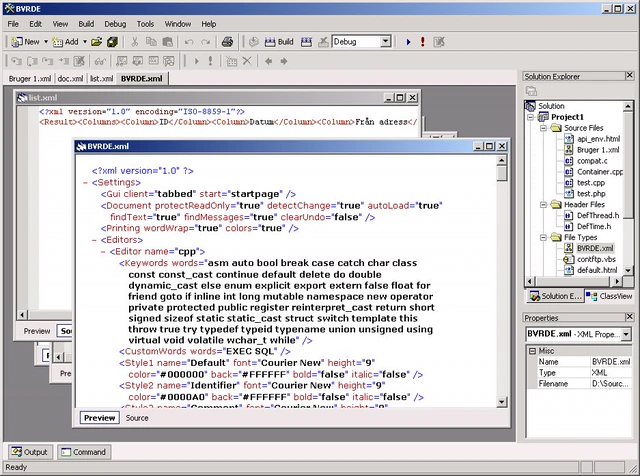Switch to the ClassView panel tab

click(611, 296)
